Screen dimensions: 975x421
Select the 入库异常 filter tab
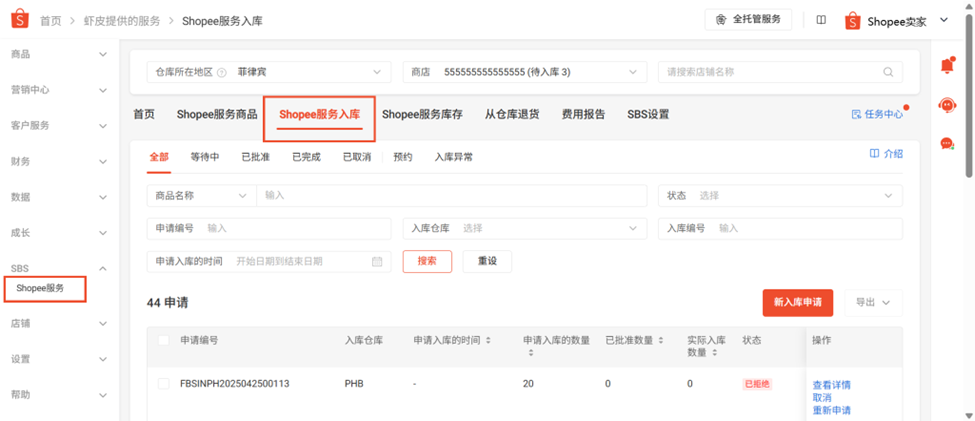[x=453, y=157]
